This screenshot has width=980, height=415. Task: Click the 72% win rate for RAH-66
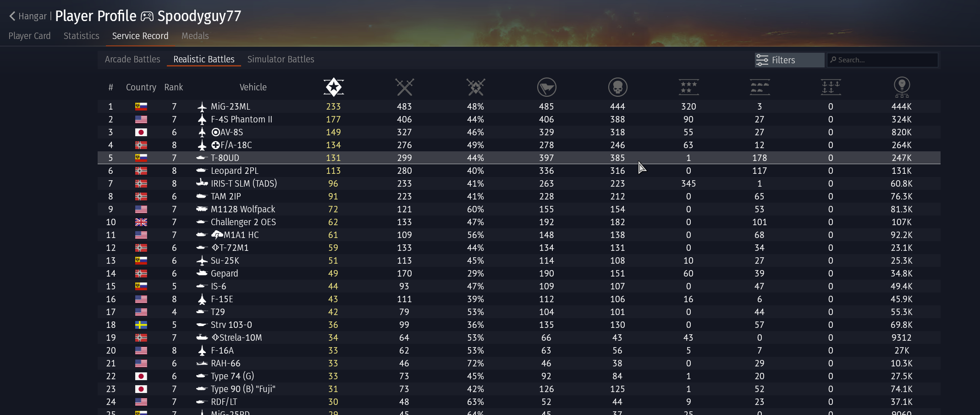pyautogui.click(x=475, y=363)
